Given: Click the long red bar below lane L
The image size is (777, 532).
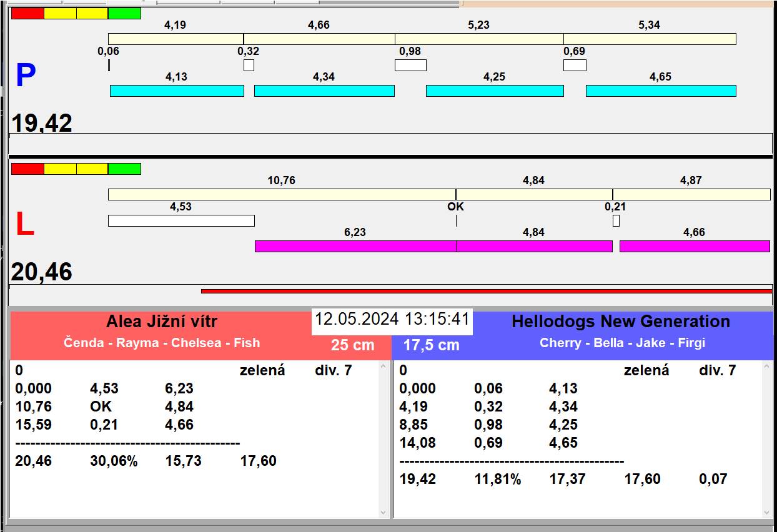Looking at the screenshot, I should (x=486, y=291).
